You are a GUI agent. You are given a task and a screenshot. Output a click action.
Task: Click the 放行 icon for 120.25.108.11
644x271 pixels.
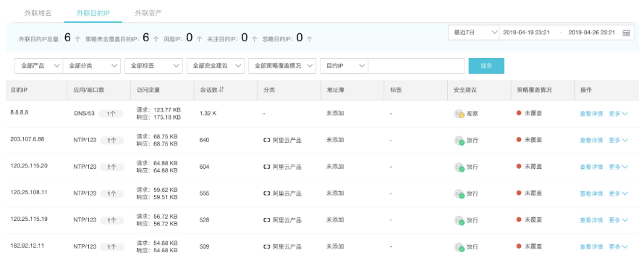tap(459, 194)
